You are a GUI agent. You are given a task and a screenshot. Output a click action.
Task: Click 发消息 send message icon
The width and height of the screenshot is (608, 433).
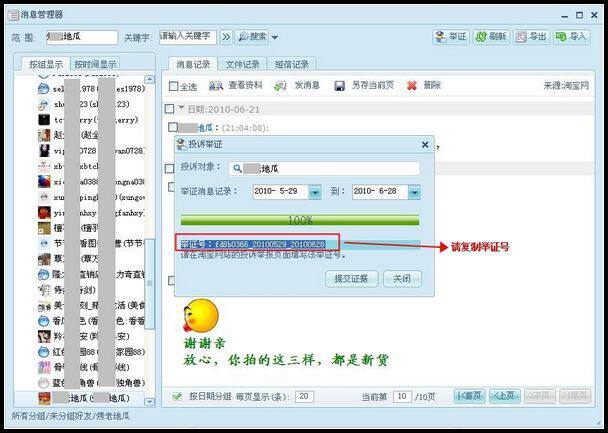(x=282, y=86)
